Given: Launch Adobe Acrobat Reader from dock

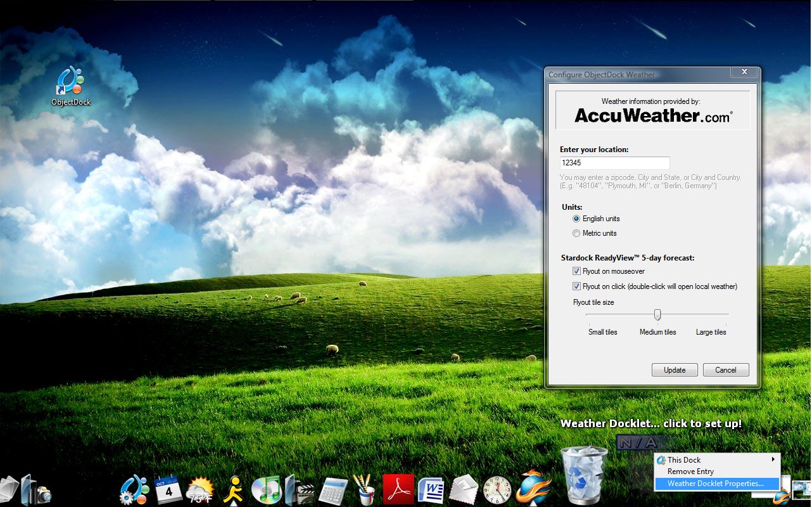Looking at the screenshot, I should [398, 490].
